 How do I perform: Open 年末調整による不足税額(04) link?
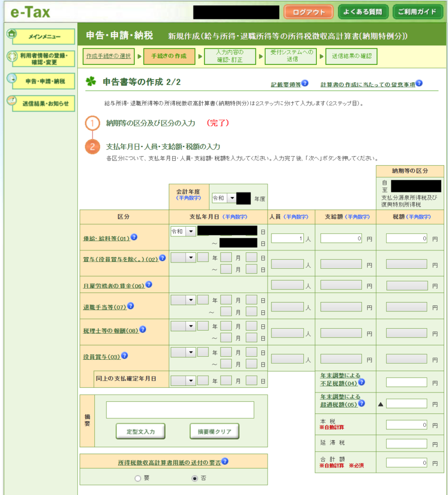tap(340, 379)
